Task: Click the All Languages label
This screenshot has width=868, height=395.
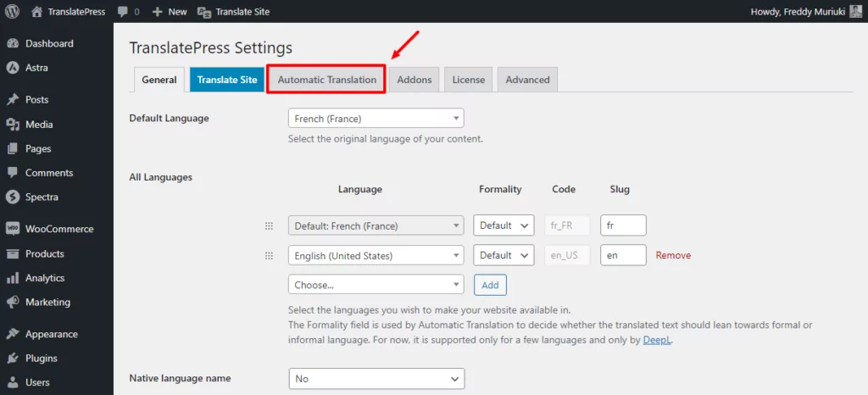Action: pyautogui.click(x=160, y=178)
